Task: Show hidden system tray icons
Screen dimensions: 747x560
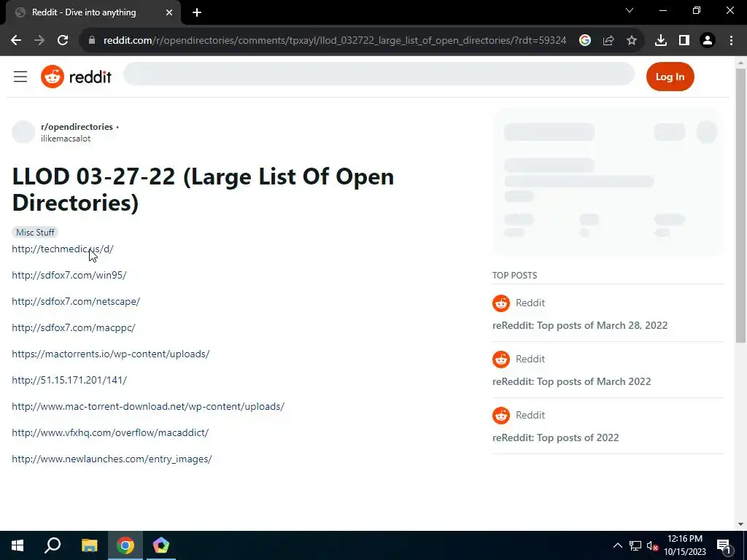Action: [617, 545]
